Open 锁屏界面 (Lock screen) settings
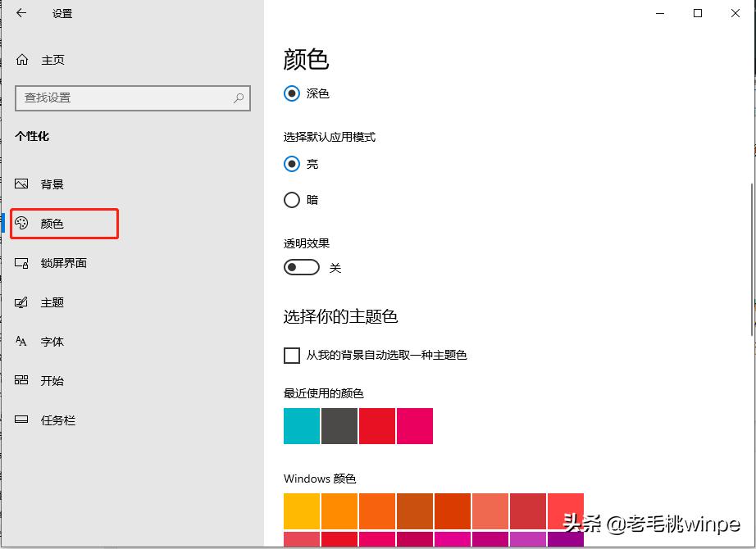 20,262
